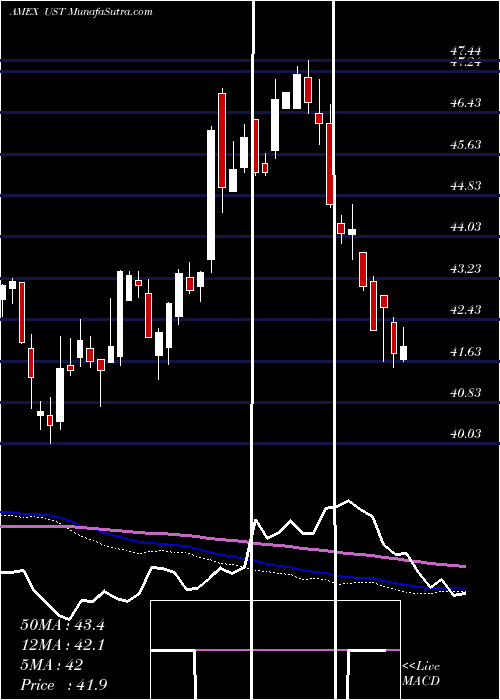Click the Price : 41.9 readout
This screenshot has width=500, height=700.
point(63,685)
